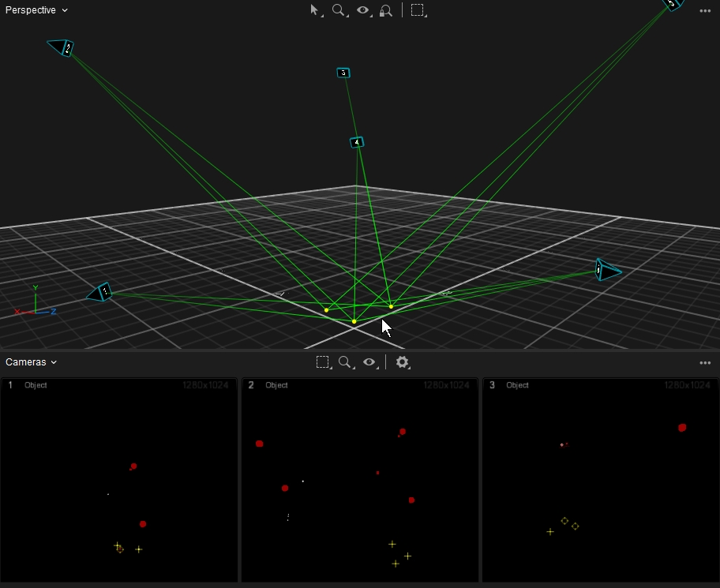This screenshot has height=588, width=720.
Task: Toggle the eye visuals icon in the perspective view
Action: click(x=363, y=10)
